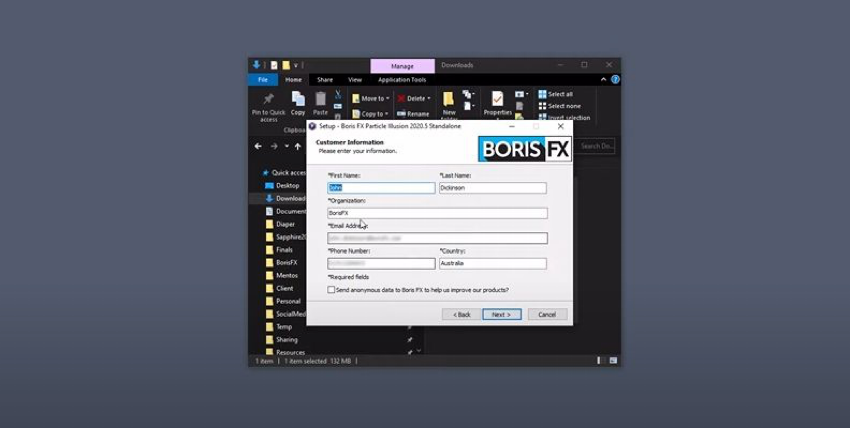Click the Properties checkmark icon in title bar

click(274, 66)
